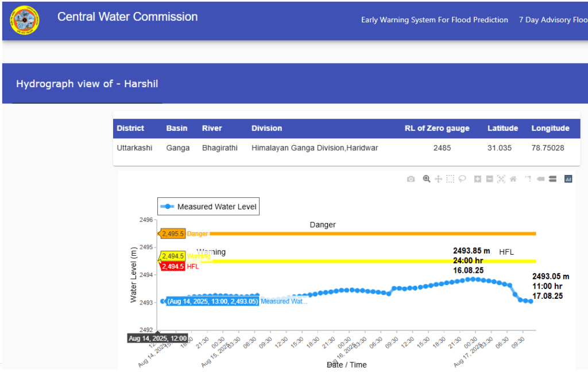Viewport: 588px width, 386px height.
Task: Enable compare data on hover
Action: click(552, 180)
